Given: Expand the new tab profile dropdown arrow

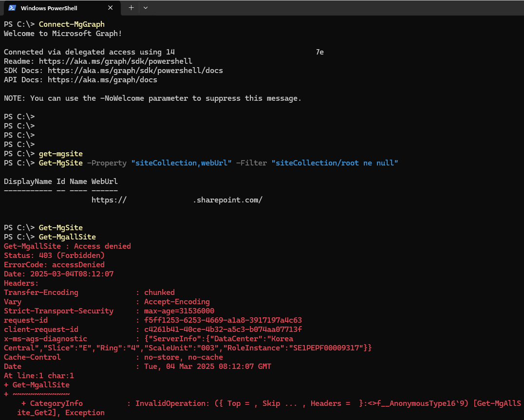Looking at the screenshot, I should (x=146, y=8).
